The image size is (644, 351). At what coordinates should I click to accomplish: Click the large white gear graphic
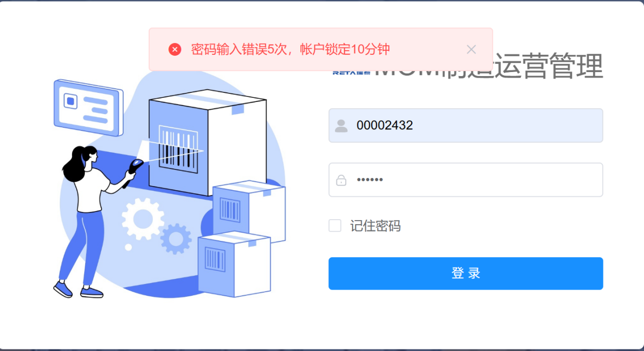point(143,219)
